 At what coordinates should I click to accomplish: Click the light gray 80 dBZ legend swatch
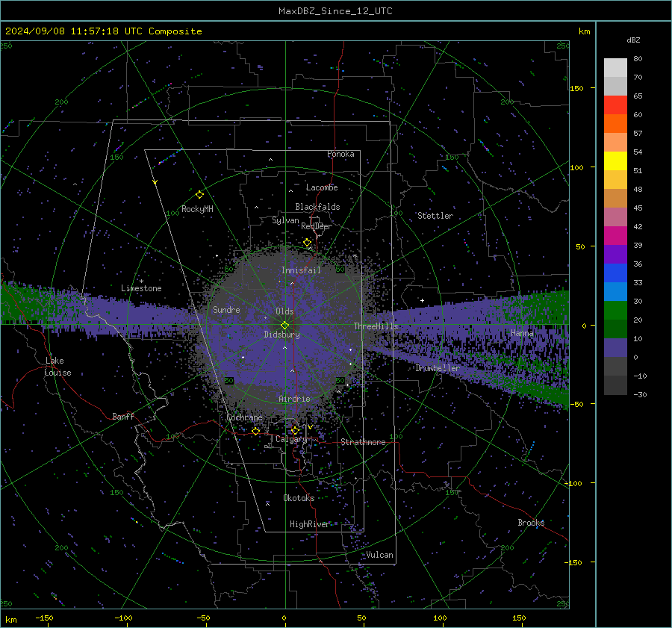click(615, 68)
